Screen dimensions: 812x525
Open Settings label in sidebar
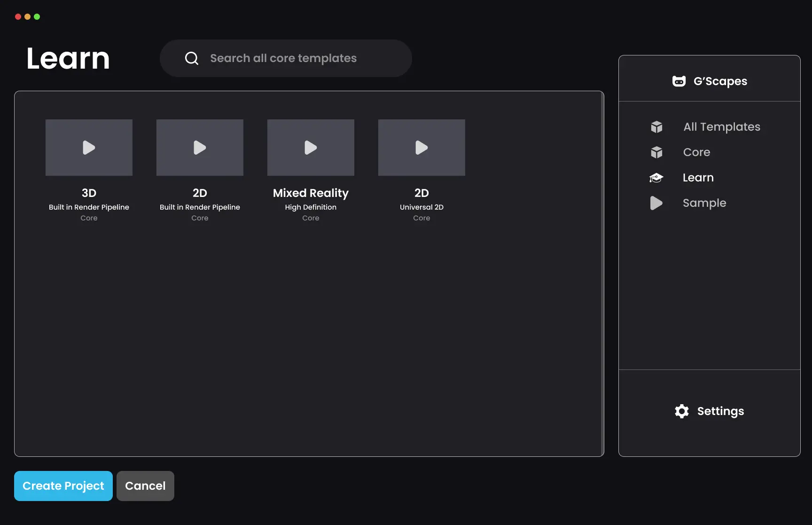point(720,411)
